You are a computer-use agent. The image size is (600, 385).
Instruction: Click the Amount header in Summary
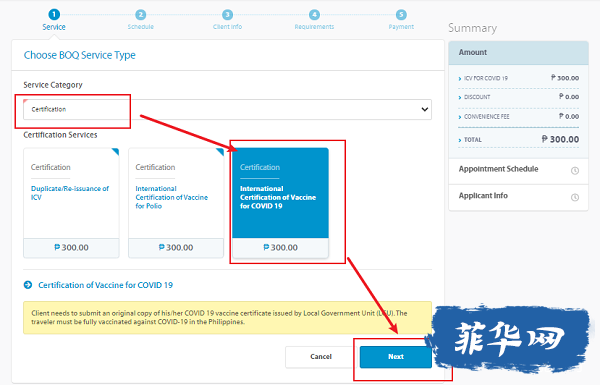coord(518,53)
